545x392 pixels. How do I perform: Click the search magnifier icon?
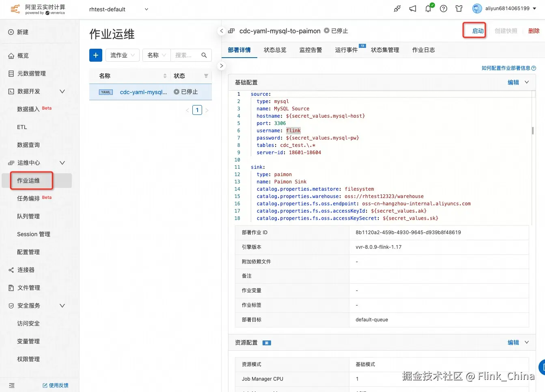(x=204, y=55)
